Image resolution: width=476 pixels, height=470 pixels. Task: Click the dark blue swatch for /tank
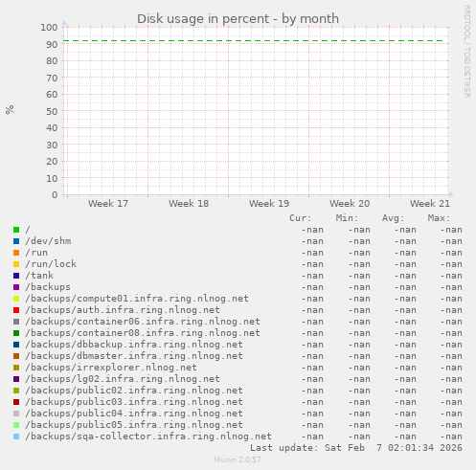click(16, 276)
